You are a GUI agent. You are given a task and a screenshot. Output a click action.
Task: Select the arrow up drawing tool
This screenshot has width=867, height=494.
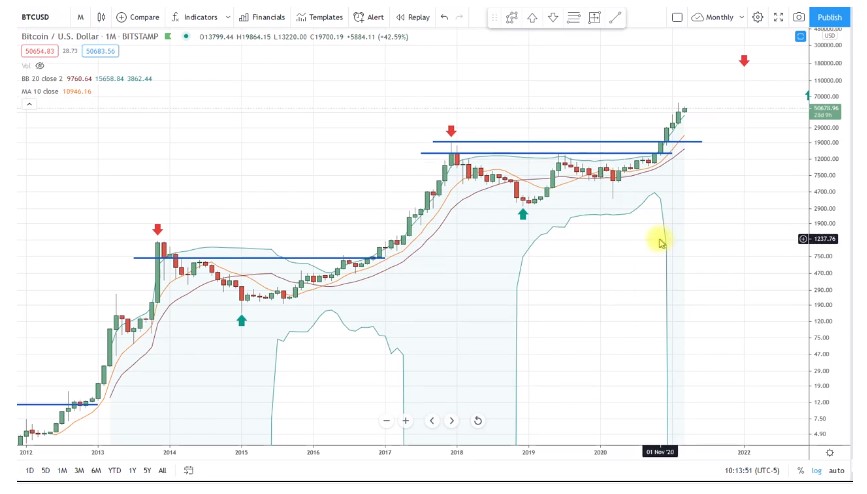pyautogui.click(x=532, y=17)
